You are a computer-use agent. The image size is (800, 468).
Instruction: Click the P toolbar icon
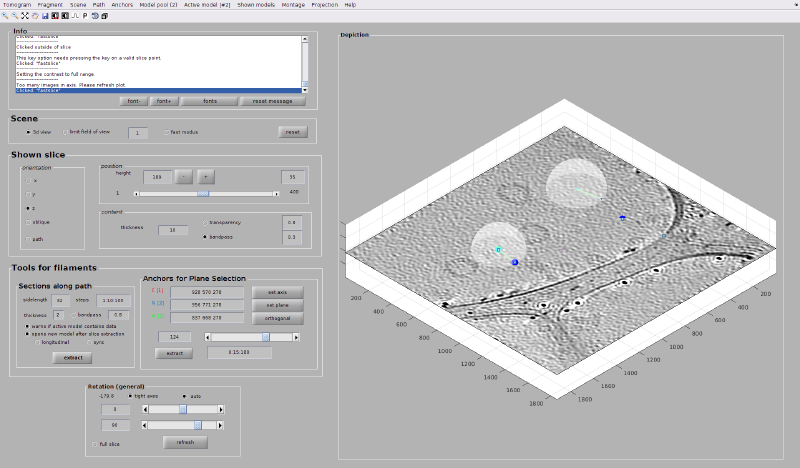click(85, 16)
